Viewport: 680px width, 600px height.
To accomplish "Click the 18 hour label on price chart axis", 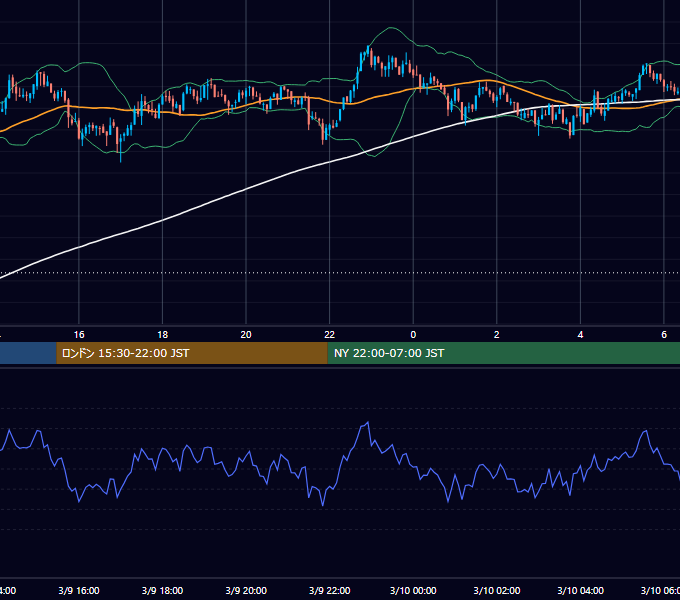I will pos(163,335).
